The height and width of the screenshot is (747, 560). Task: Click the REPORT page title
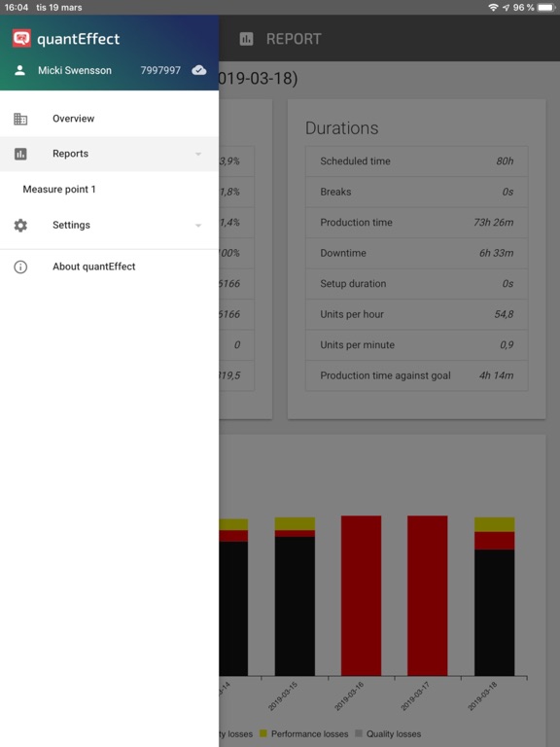click(x=294, y=39)
